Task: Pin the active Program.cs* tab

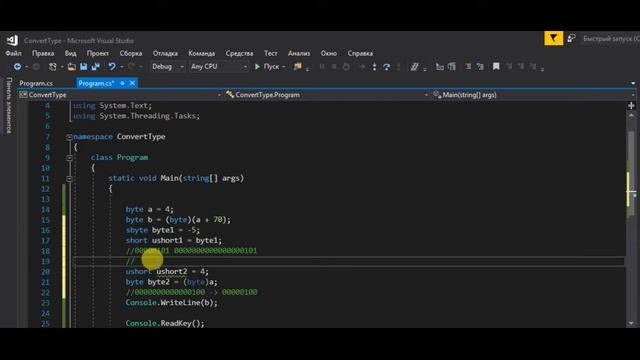Action: click(x=122, y=83)
